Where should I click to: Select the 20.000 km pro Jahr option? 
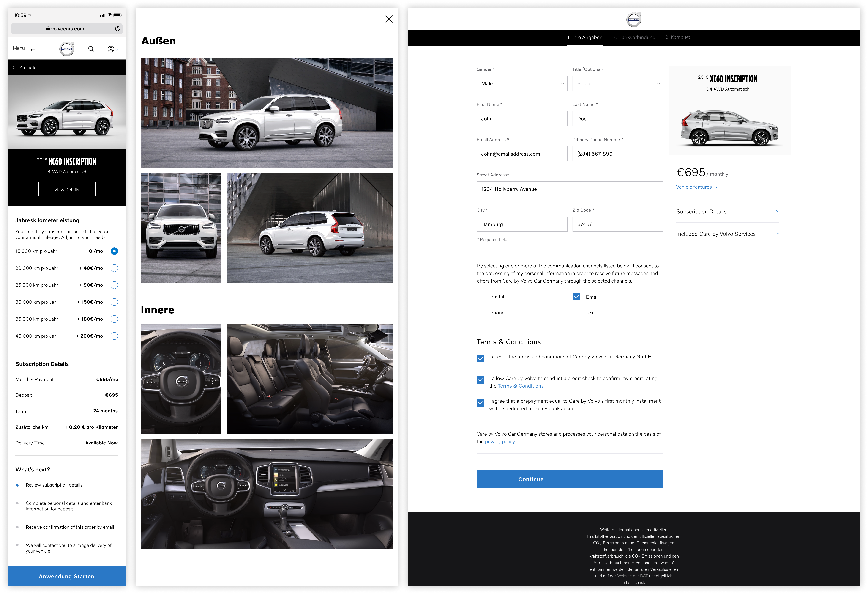coord(114,268)
